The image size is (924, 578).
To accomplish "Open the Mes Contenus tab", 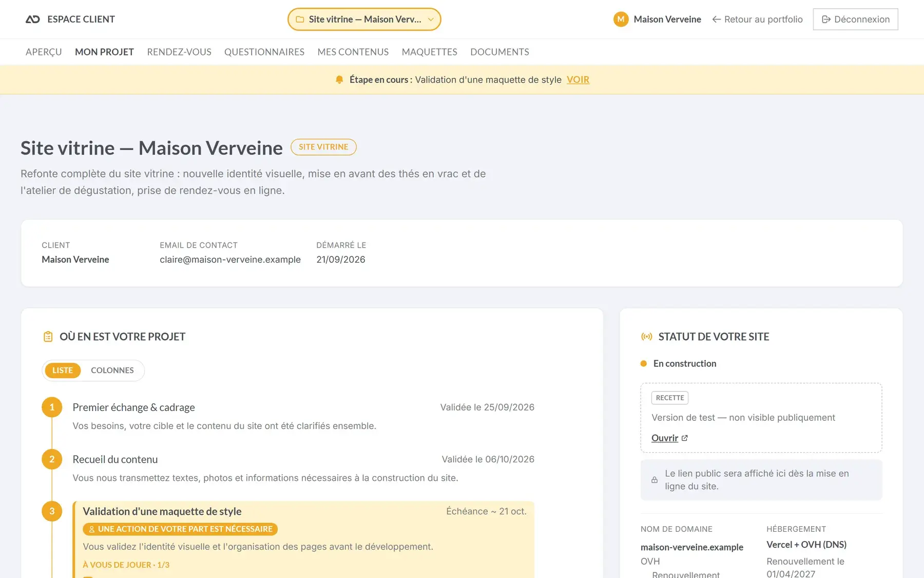I will pos(353,52).
